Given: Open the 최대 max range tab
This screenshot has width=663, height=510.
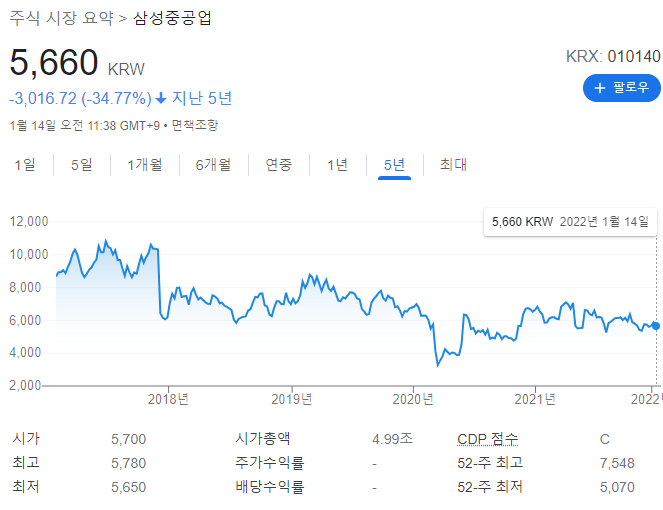Looking at the screenshot, I should click(453, 165).
